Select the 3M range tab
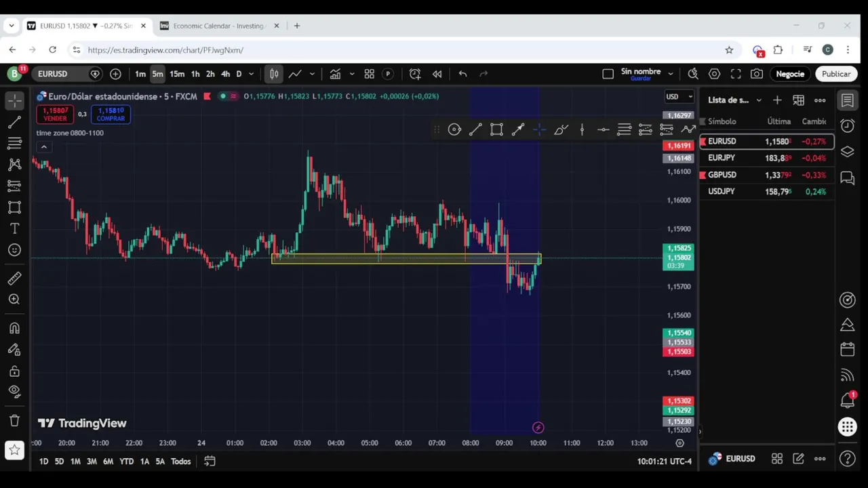 (x=92, y=462)
